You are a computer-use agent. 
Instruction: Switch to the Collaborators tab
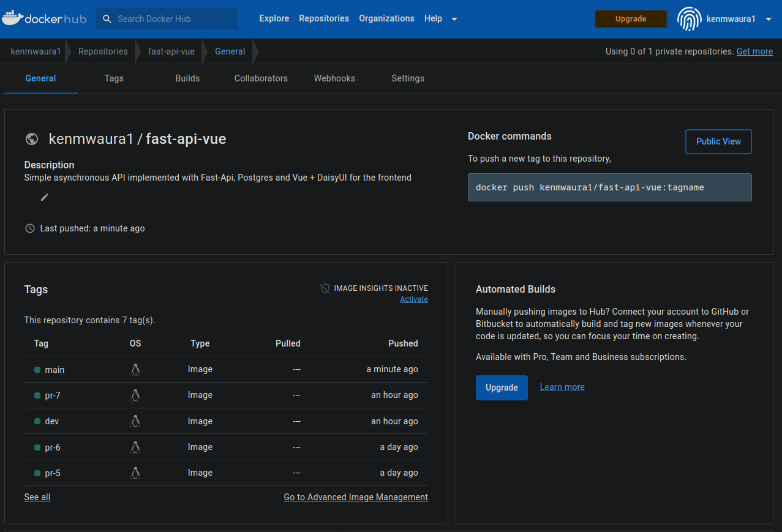[261, 78]
